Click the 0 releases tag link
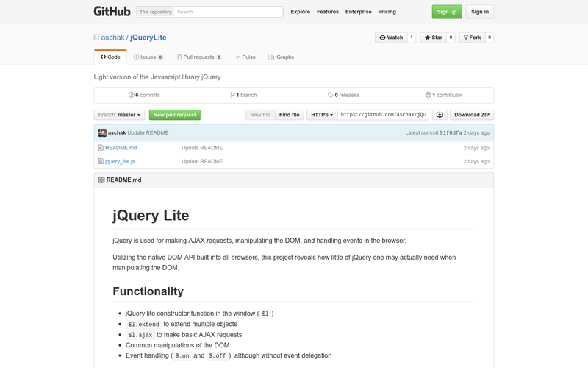The width and height of the screenshot is (588, 368). (x=343, y=95)
